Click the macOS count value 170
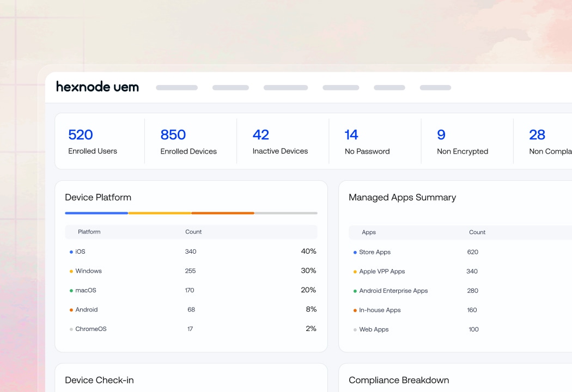 190,290
